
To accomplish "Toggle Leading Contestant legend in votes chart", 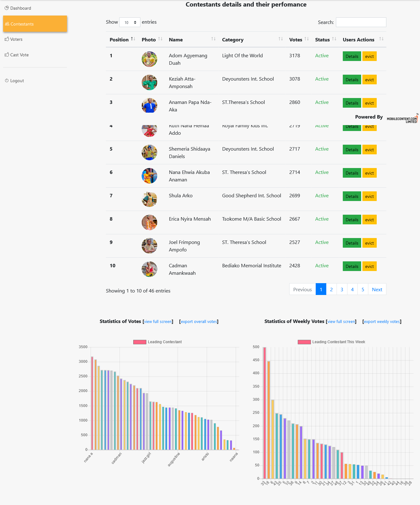I will [x=140, y=342].
